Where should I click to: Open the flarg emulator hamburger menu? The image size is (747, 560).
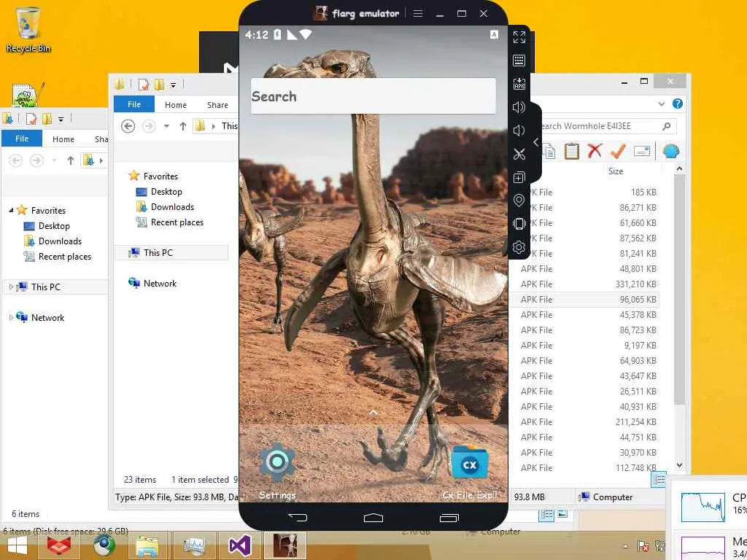point(418,13)
